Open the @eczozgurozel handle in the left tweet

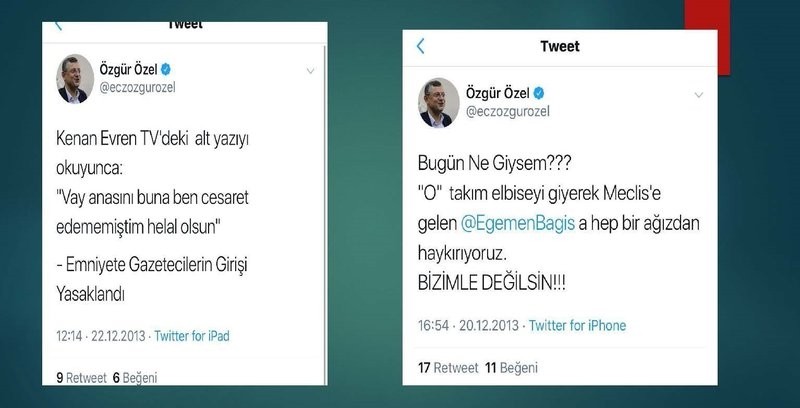click(137, 87)
